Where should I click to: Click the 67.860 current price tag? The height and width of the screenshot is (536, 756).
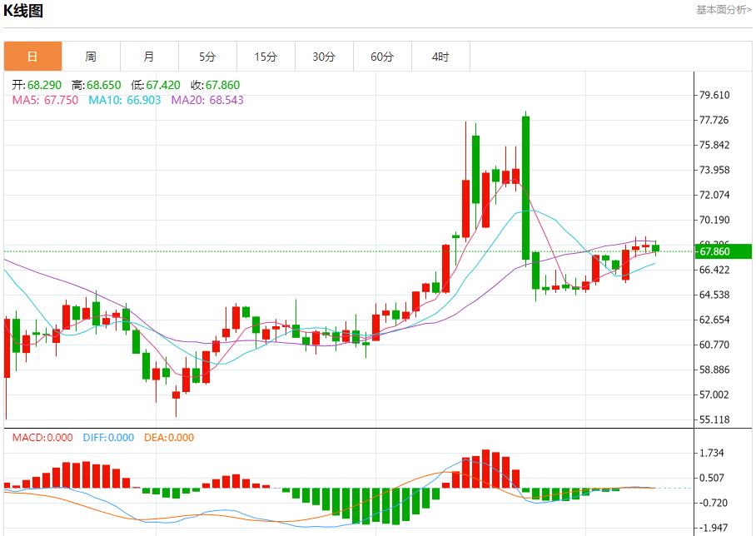click(x=714, y=251)
